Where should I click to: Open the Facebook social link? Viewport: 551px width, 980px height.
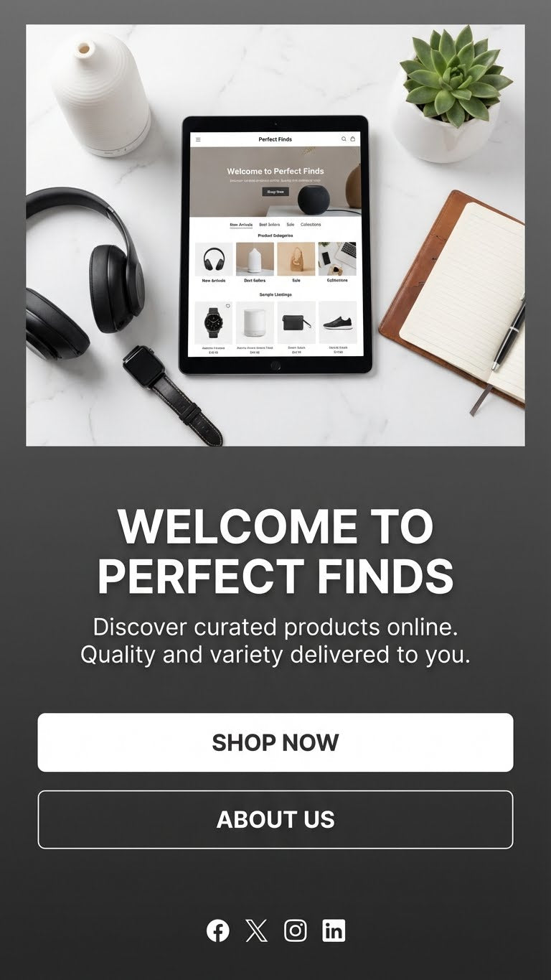click(218, 930)
